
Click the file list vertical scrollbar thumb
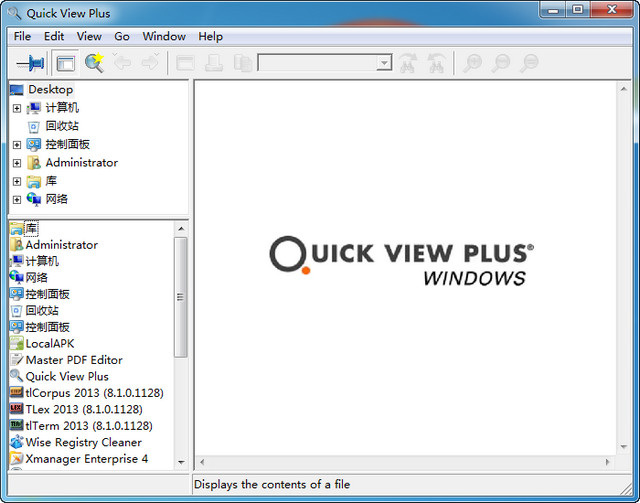point(181,297)
